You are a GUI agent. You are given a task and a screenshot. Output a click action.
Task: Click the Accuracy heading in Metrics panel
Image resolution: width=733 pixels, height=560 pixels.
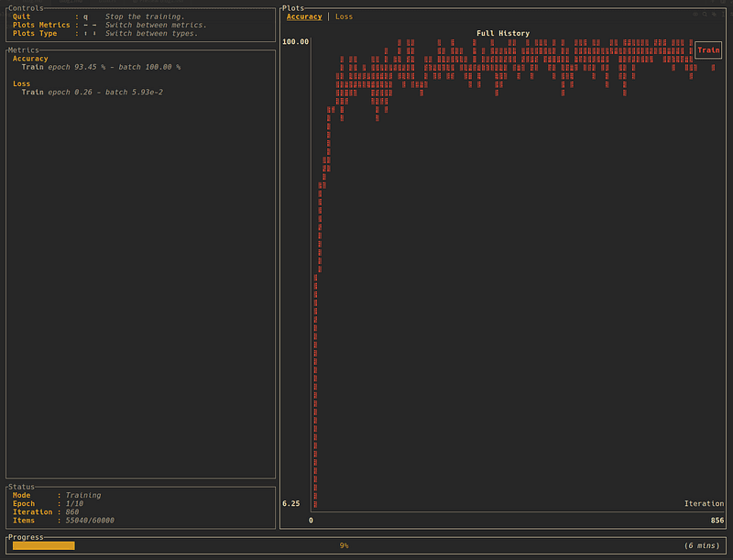click(x=30, y=59)
